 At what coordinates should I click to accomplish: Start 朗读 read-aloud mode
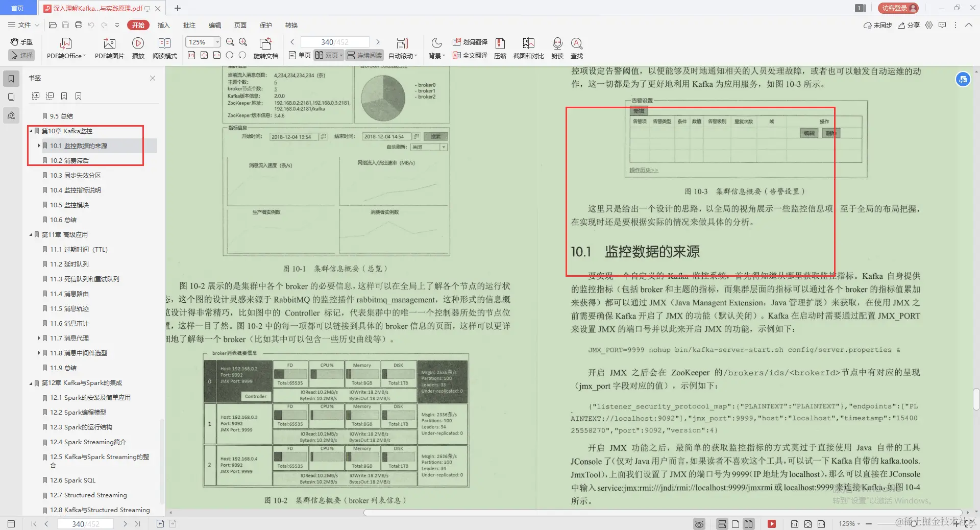coord(557,49)
